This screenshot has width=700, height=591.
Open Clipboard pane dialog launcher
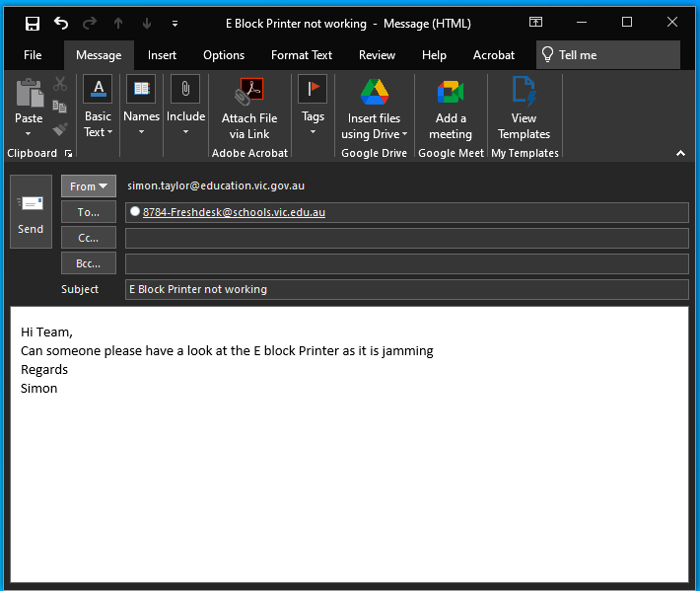[68, 154]
